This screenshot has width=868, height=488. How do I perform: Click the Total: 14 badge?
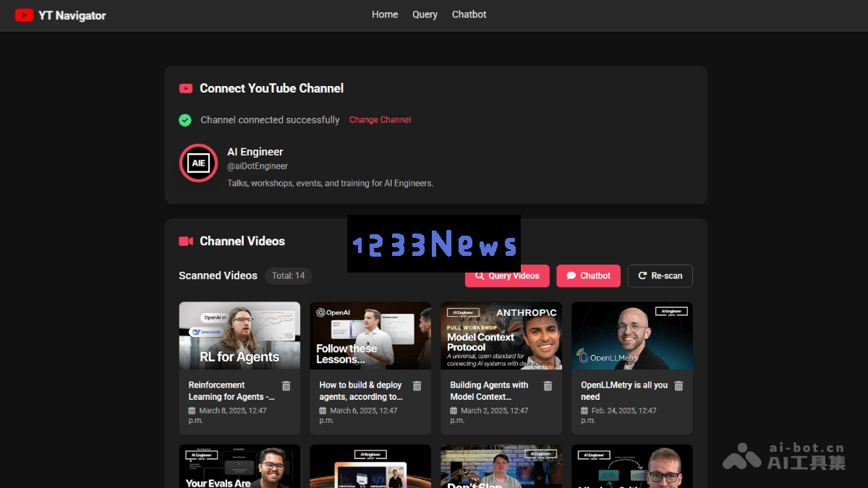coord(289,275)
